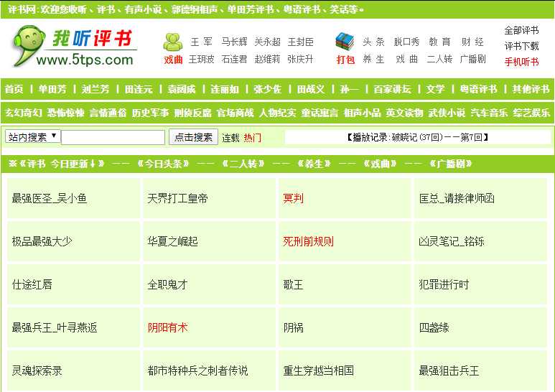Open 文学 navigation item
Screen dimensions: 555x392
pyautogui.click(x=435, y=89)
